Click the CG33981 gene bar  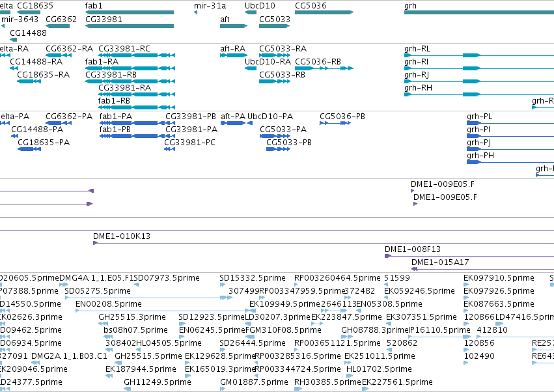tap(130, 26)
